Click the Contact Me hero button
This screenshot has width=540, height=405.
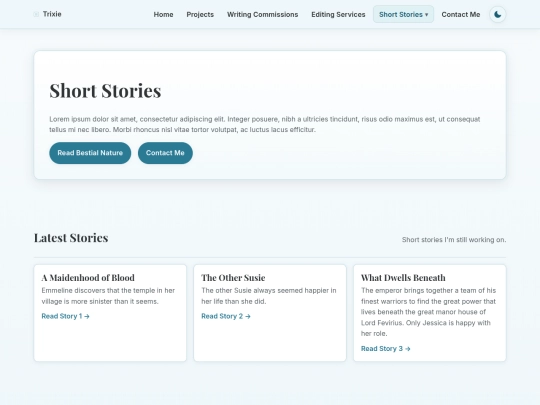165,153
